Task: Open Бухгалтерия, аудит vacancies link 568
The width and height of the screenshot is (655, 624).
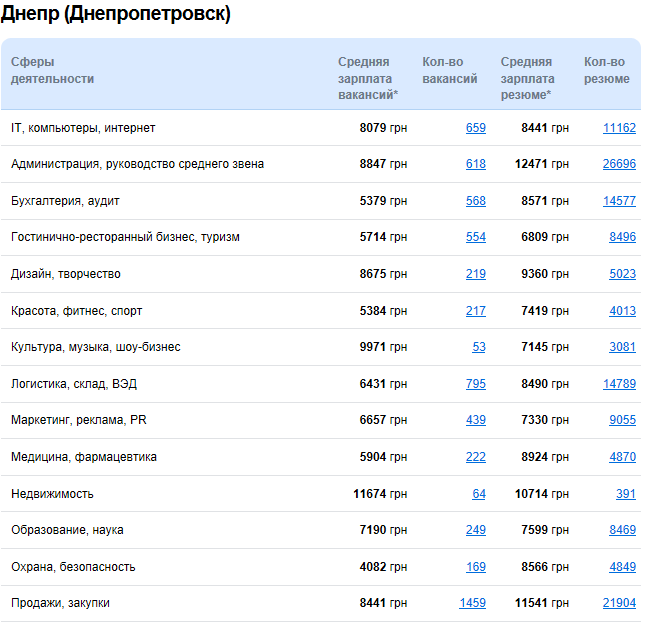Action: click(475, 201)
